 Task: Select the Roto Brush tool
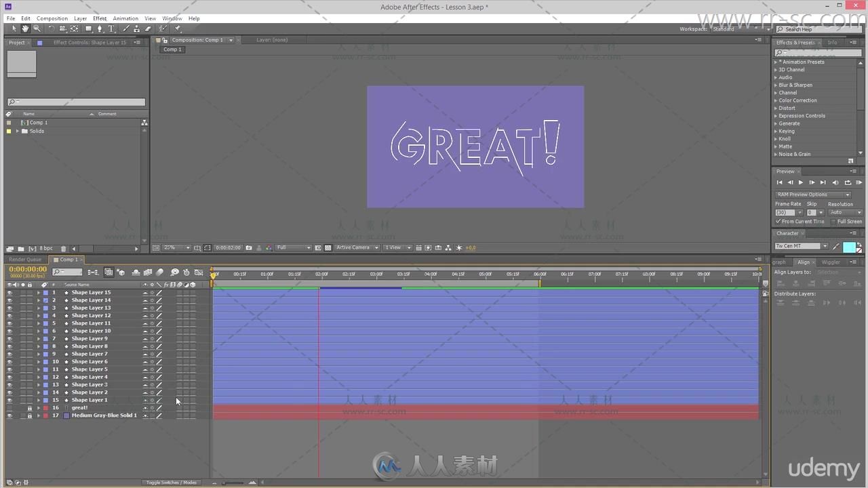pyautogui.click(x=163, y=28)
